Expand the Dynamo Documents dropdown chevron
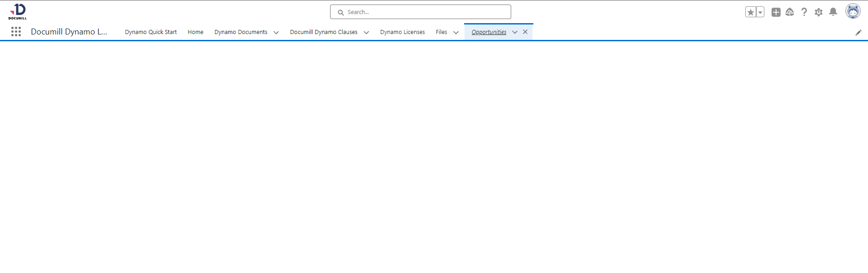The width and height of the screenshot is (868, 273). [x=276, y=32]
